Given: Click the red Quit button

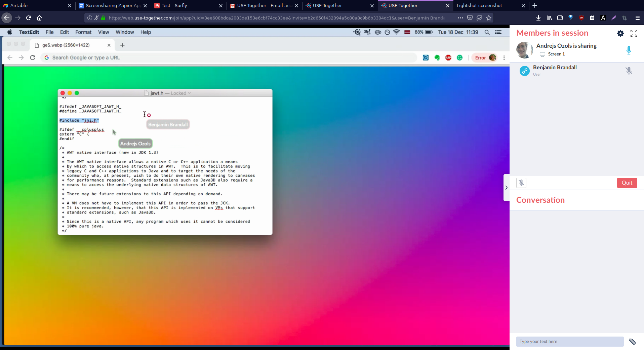Looking at the screenshot, I should point(627,183).
